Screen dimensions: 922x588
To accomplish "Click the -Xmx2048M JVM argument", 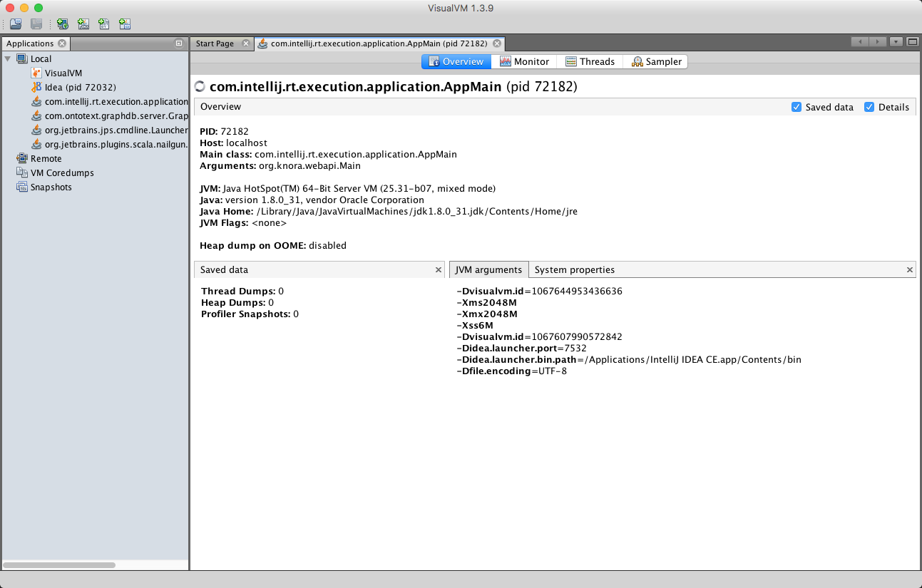I will [x=487, y=314].
